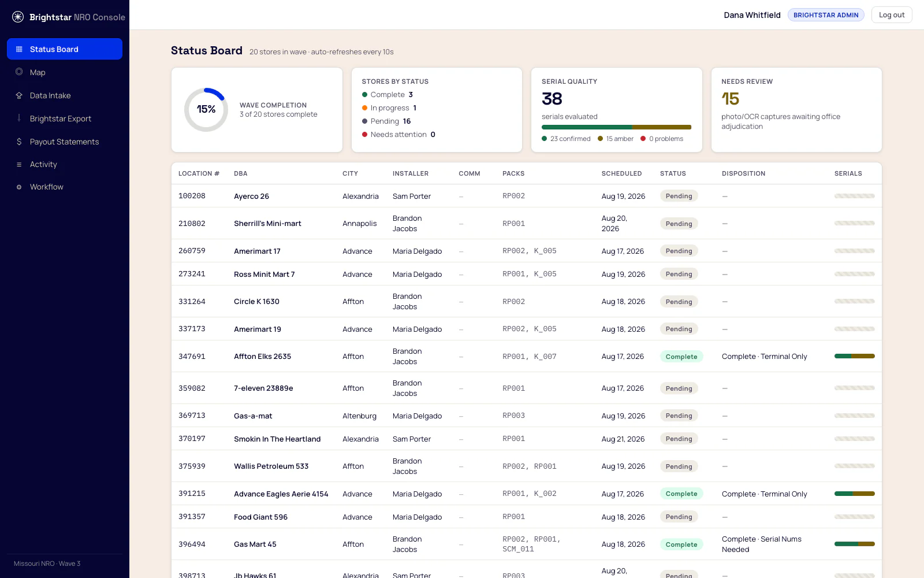Screen dimensions: 924x578
Task: Click Packs column header
Action: 513,173
